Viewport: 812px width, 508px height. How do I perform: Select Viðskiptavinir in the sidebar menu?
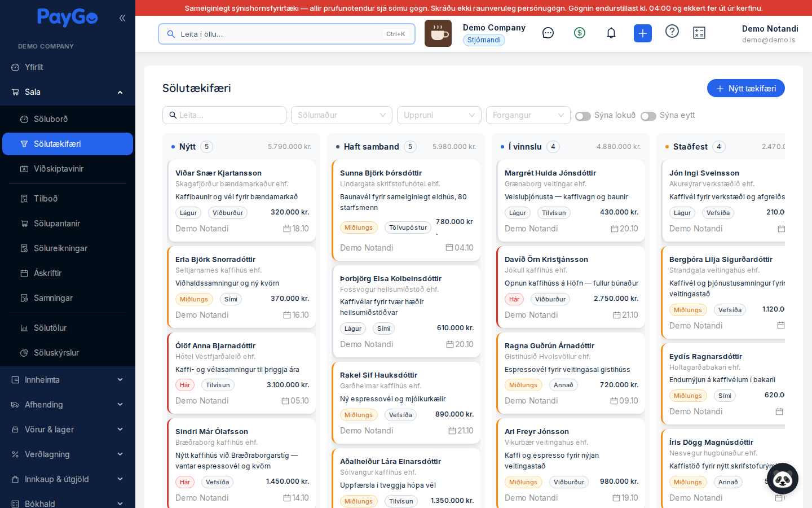(x=68, y=169)
